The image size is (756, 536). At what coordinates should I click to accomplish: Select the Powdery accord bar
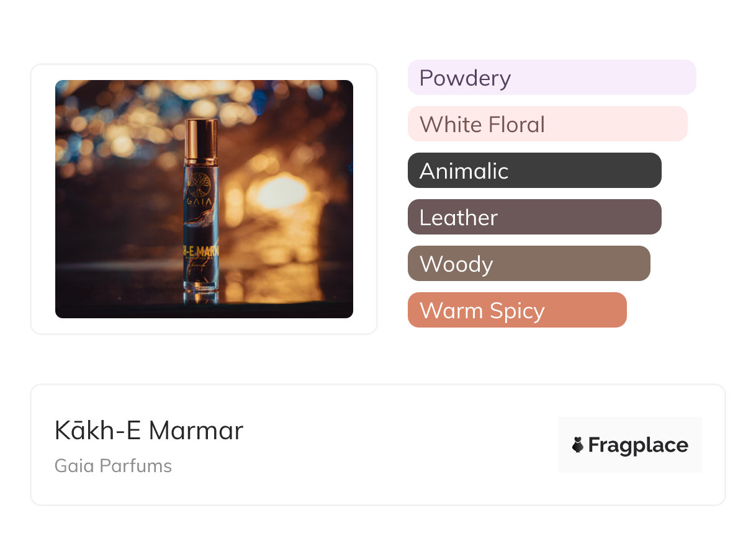coord(551,78)
